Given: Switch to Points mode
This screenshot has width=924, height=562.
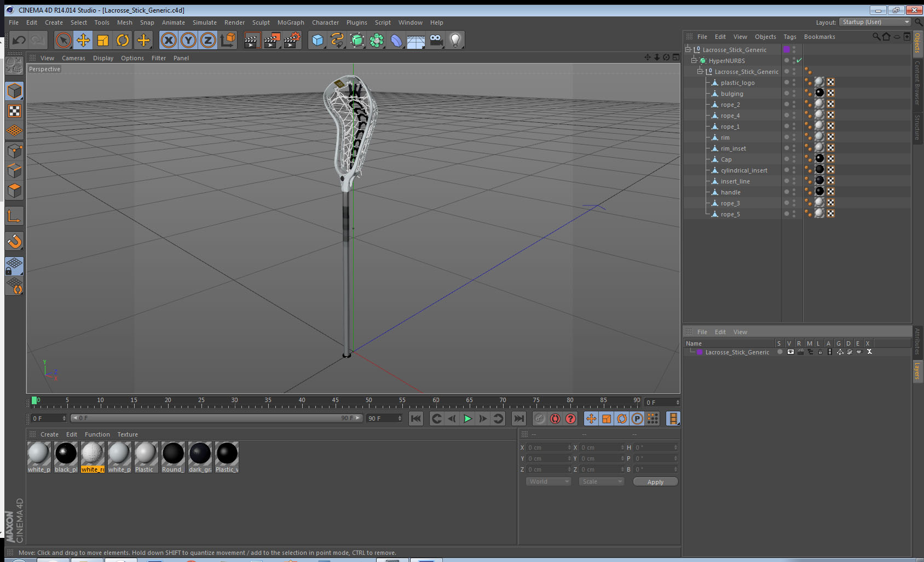Looking at the screenshot, I should pyautogui.click(x=14, y=151).
